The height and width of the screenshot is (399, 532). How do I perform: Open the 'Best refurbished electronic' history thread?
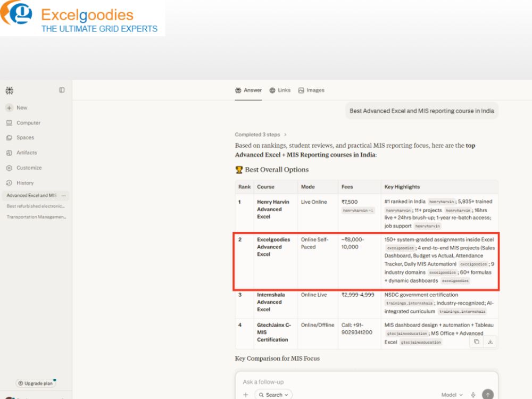36,206
